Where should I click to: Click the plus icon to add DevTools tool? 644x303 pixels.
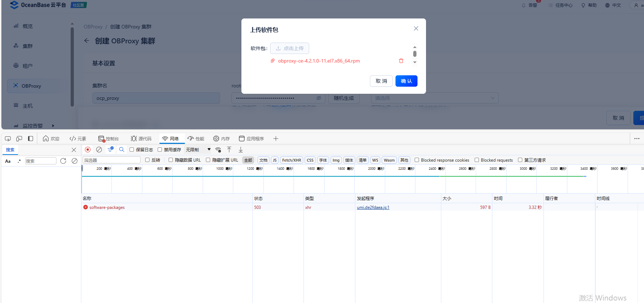coord(276,139)
